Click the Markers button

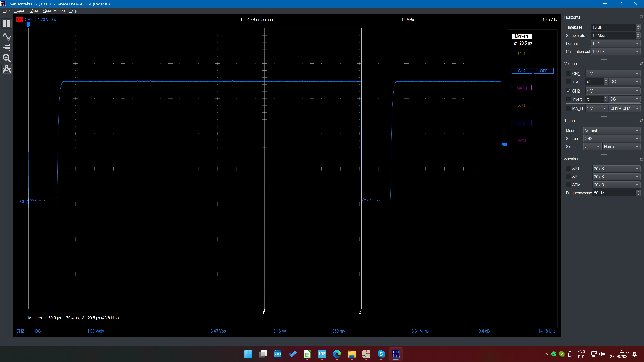click(x=522, y=36)
